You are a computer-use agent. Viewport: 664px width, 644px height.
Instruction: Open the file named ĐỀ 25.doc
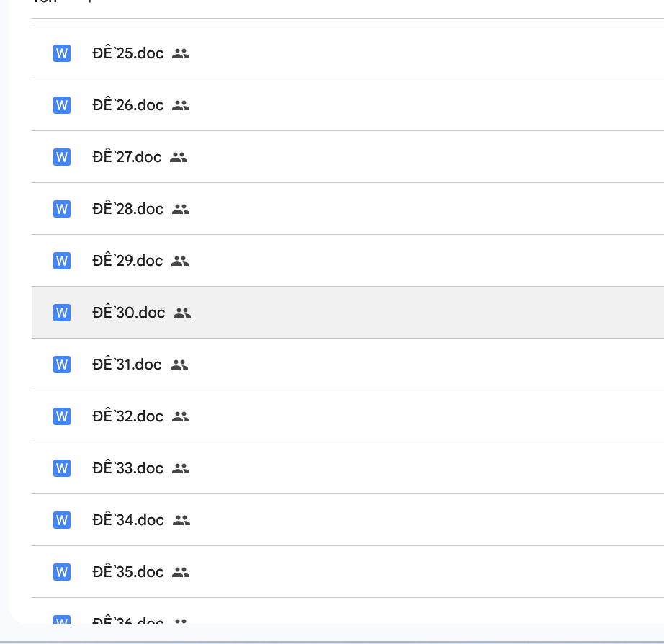[x=127, y=53]
